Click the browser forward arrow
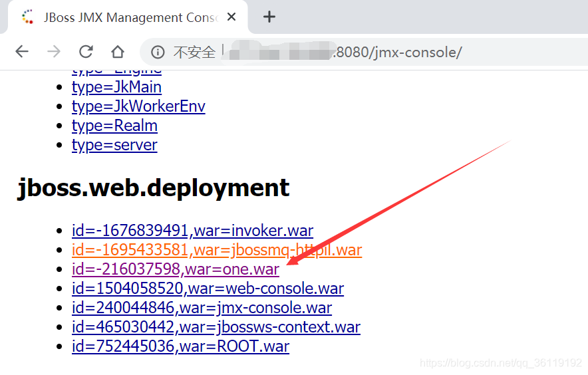This screenshot has width=588, height=375. pyautogui.click(x=54, y=52)
